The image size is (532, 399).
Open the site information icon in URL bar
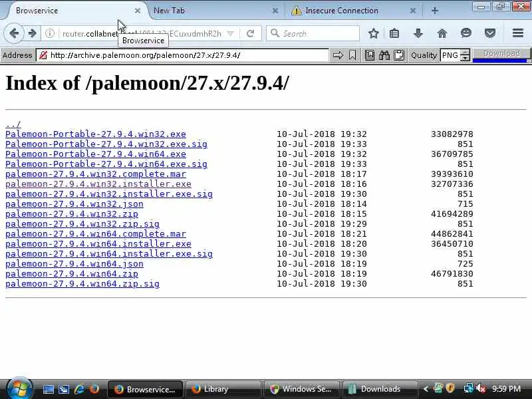point(50,33)
